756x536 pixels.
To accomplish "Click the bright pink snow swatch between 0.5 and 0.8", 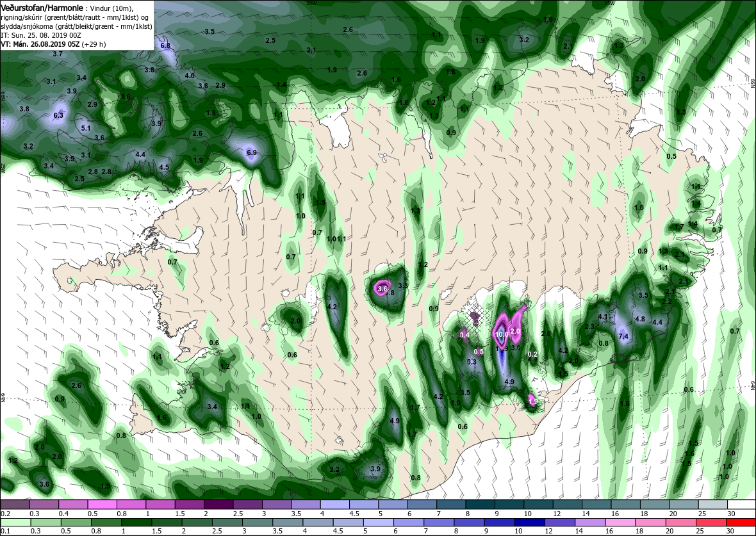I will (x=103, y=504).
